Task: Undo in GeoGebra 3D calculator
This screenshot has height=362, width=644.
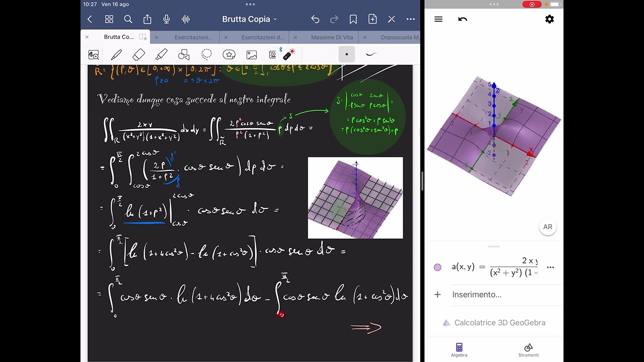Action: pos(463,19)
